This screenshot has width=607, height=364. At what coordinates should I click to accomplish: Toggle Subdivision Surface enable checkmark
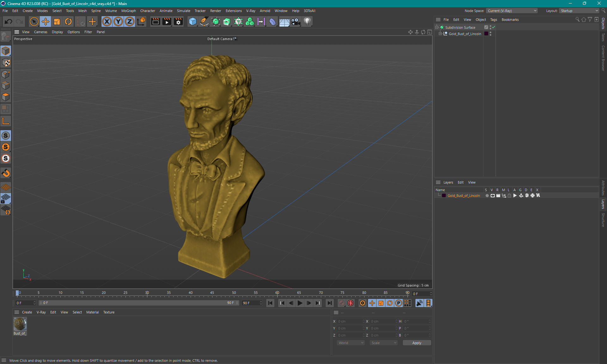494,27
